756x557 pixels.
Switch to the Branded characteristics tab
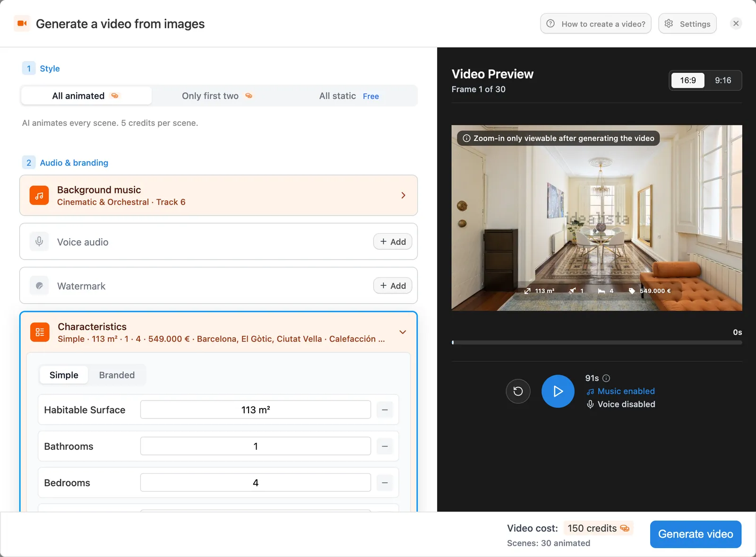click(117, 375)
